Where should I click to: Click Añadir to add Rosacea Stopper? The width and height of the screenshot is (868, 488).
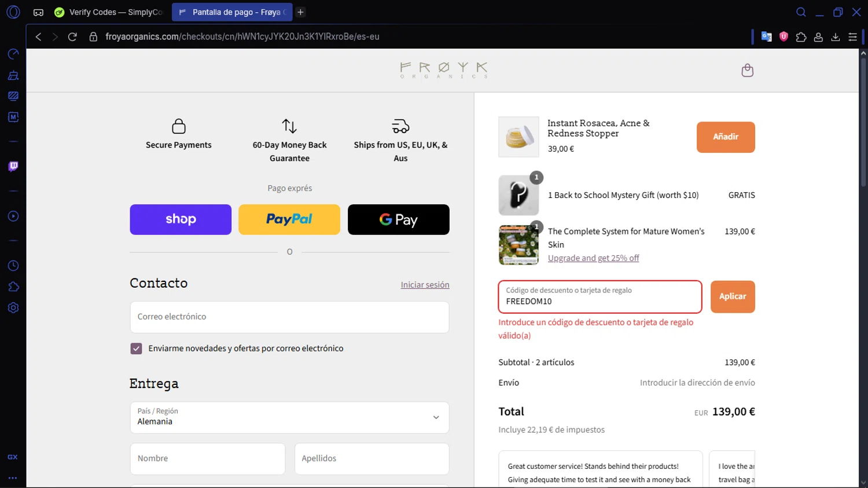(x=726, y=137)
